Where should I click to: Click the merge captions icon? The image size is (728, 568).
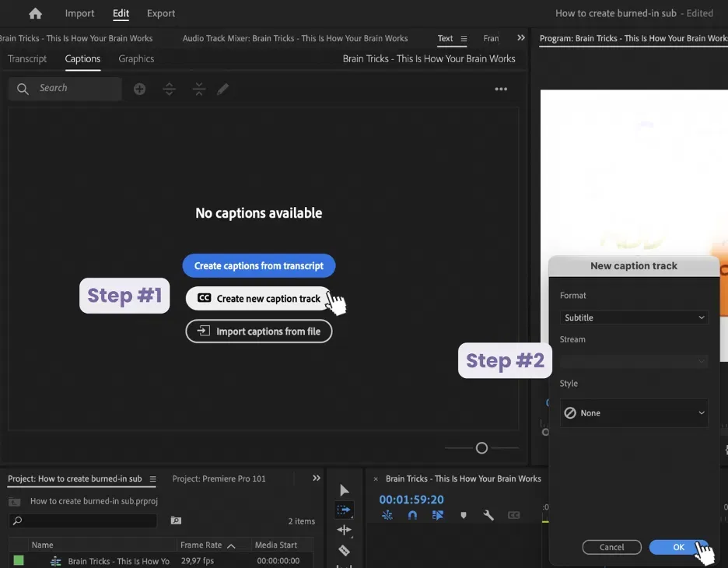[198, 89]
